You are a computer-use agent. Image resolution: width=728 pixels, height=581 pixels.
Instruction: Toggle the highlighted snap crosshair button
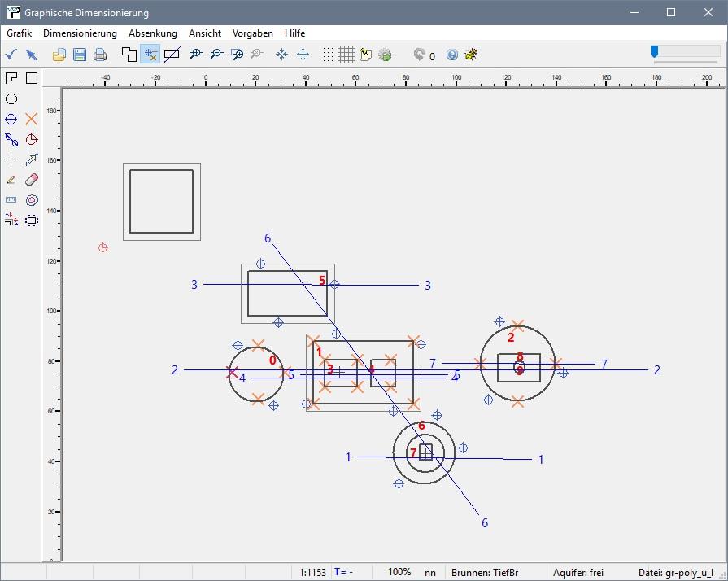coord(150,55)
